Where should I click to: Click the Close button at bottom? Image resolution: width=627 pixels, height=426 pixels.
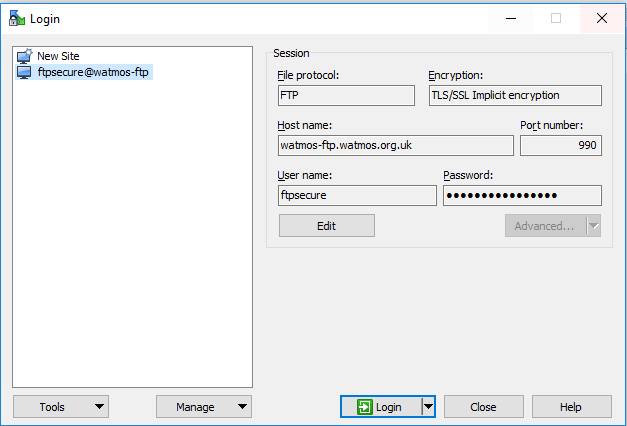tap(483, 407)
